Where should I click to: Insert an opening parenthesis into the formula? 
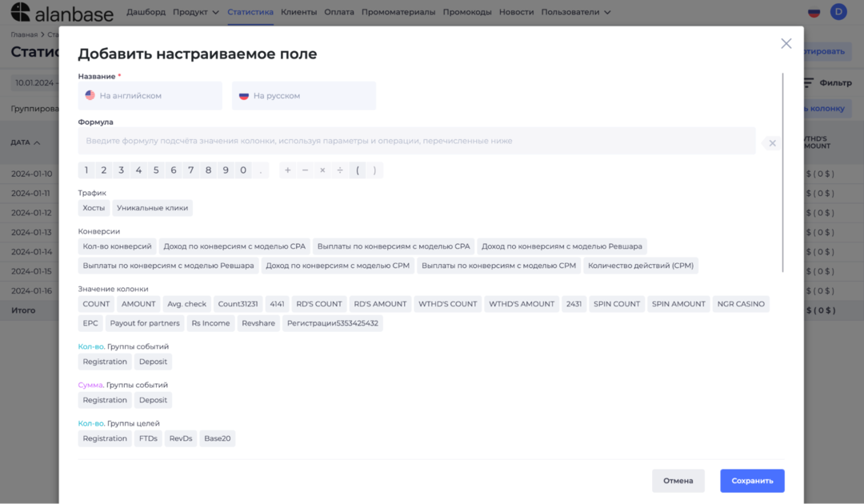click(x=358, y=170)
